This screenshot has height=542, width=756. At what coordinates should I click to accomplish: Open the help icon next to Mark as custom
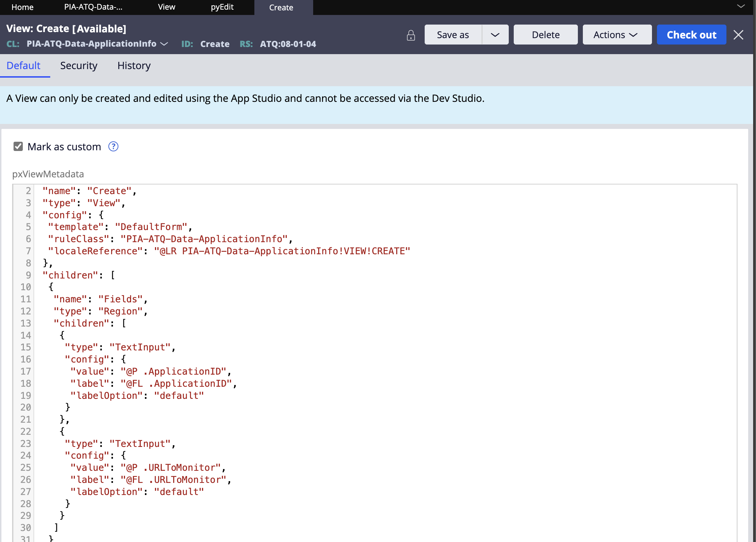tap(113, 147)
